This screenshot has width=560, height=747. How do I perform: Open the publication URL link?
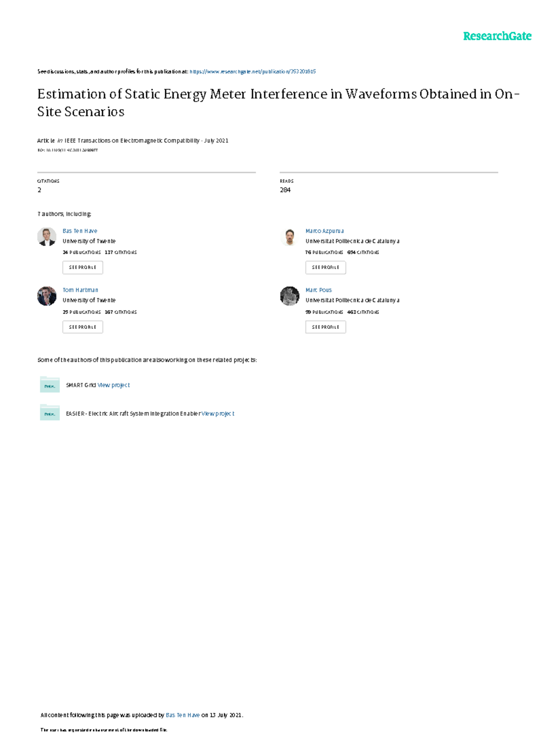(x=252, y=71)
